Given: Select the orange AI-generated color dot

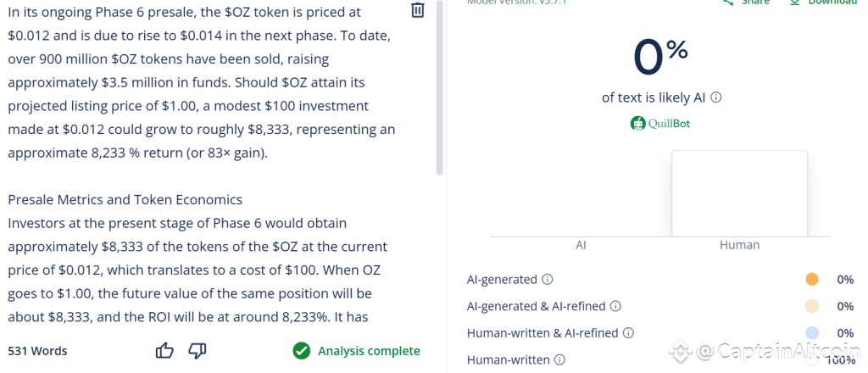Looking at the screenshot, I should 812,279.
